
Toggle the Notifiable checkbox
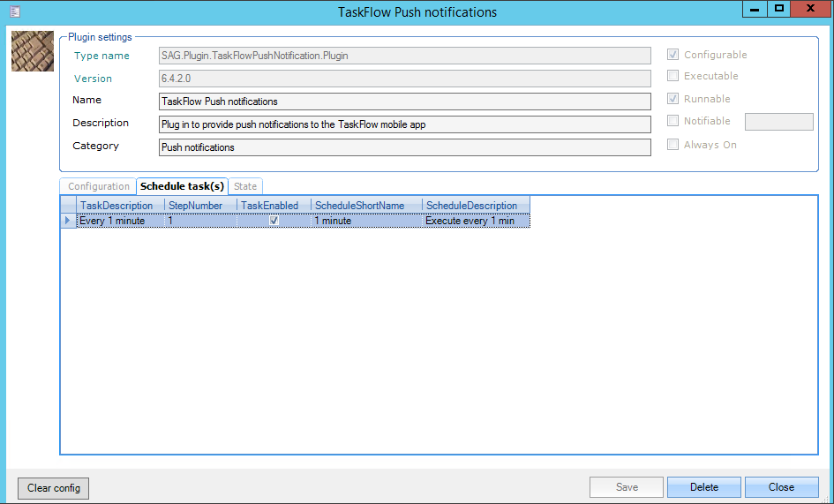click(672, 121)
